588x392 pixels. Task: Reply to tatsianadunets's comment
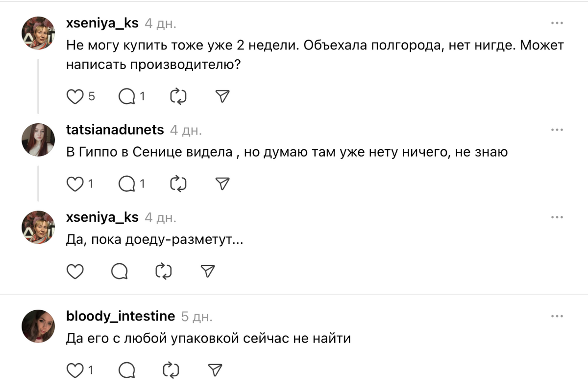127,184
